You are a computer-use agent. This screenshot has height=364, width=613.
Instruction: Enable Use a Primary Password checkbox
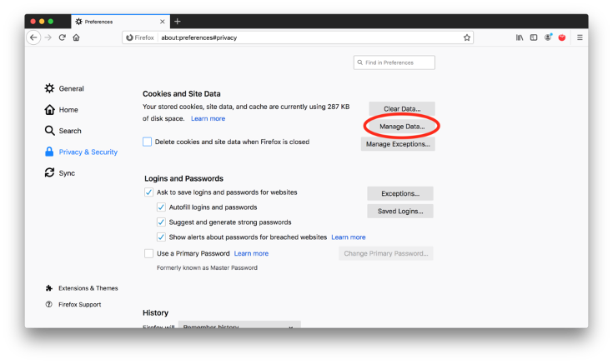[x=148, y=253]
